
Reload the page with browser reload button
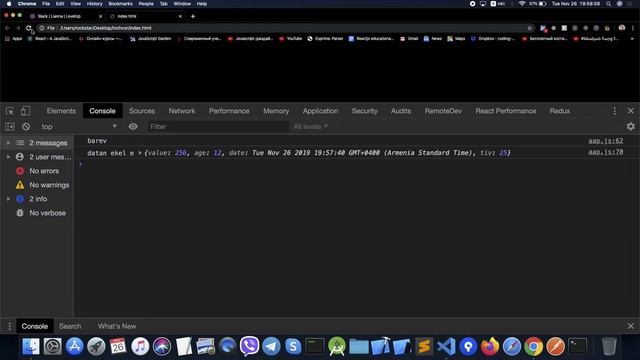29,28
